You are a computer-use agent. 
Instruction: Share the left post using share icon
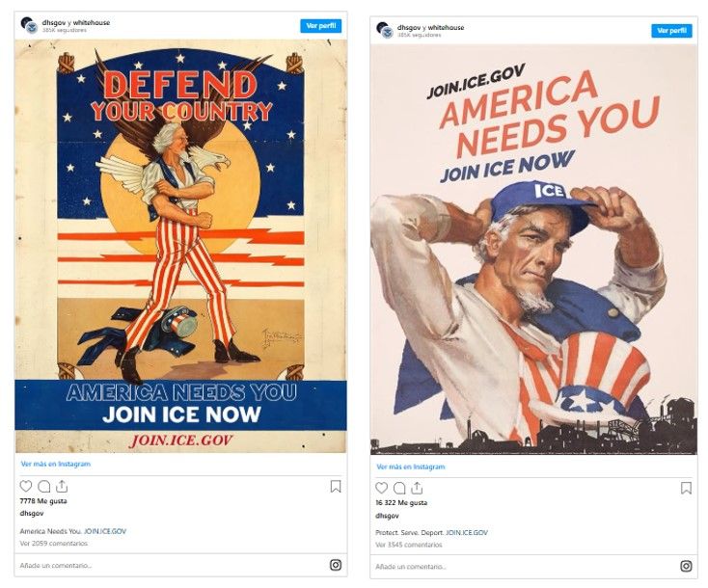click(x=62, y=486)
